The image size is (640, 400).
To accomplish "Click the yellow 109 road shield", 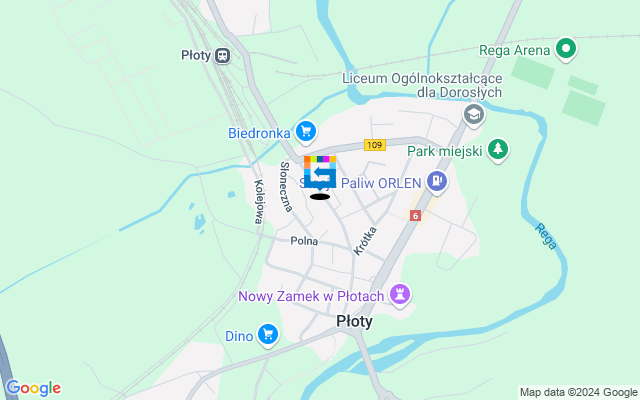I will tap(375, 145).
